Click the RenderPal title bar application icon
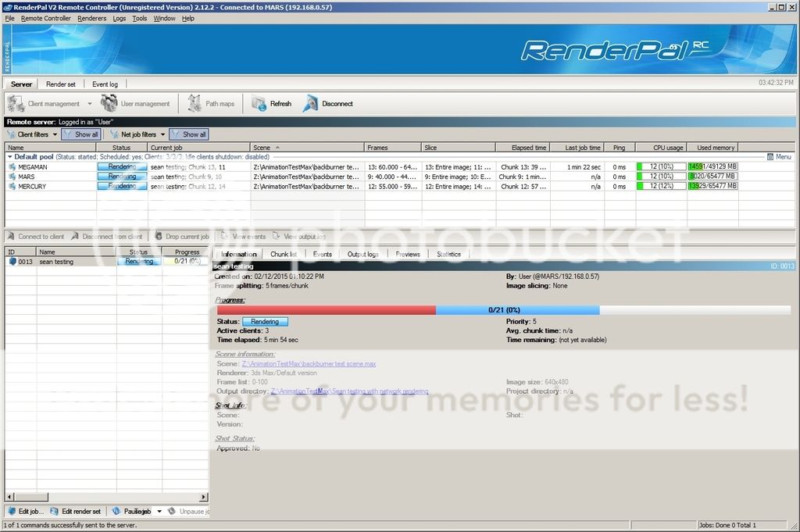The width and height of the screenshot is (800, 532). (8, 7)
